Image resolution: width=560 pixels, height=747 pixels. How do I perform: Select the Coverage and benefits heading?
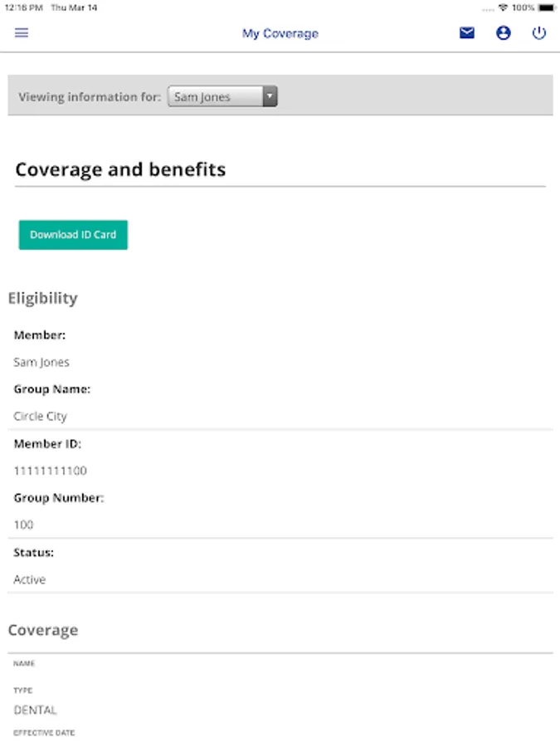pos(120,169)
